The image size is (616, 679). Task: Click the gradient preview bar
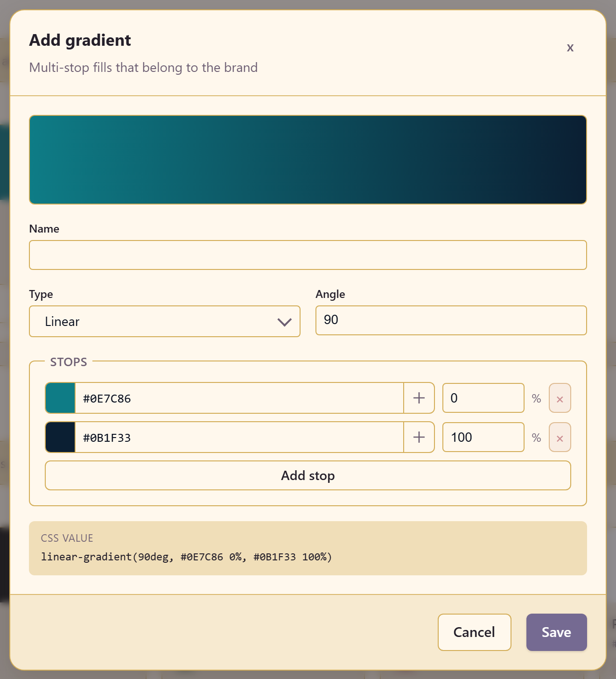(308, 160)
